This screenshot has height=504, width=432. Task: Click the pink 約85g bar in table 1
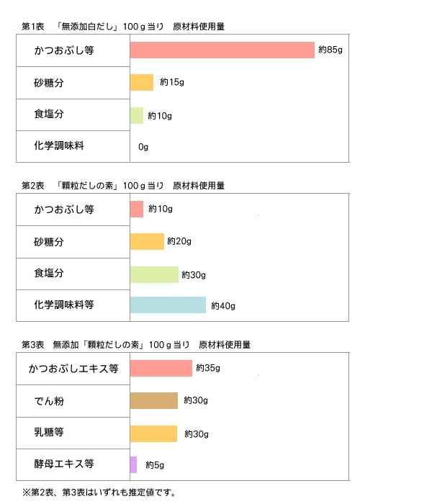222,50
